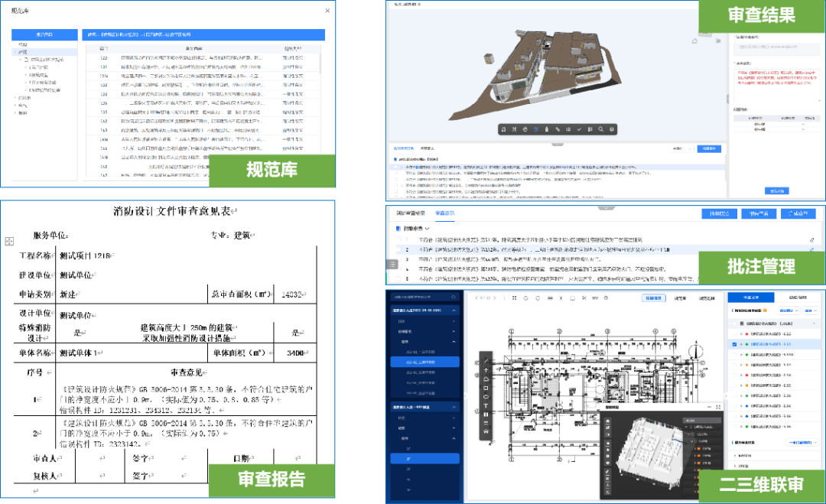Collapse the 建筑 node in 规范库 tree
Screen dimensions: 826x504
pos(17,52)
